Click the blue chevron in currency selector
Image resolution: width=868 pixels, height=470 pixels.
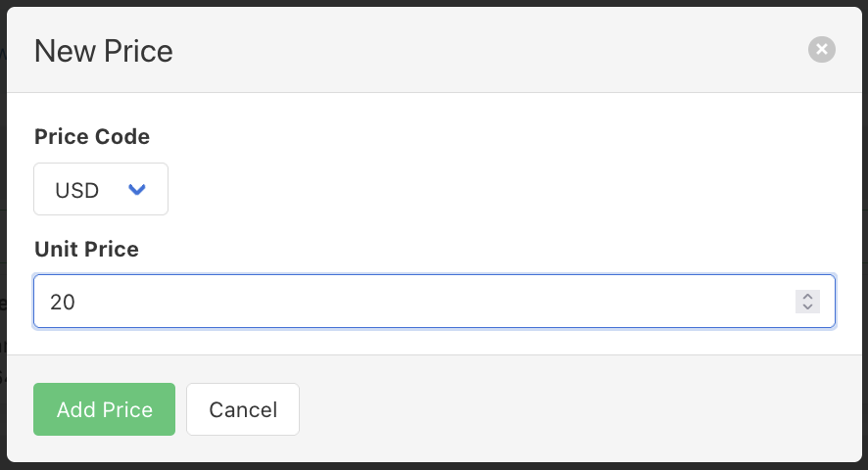coord(137,189)
